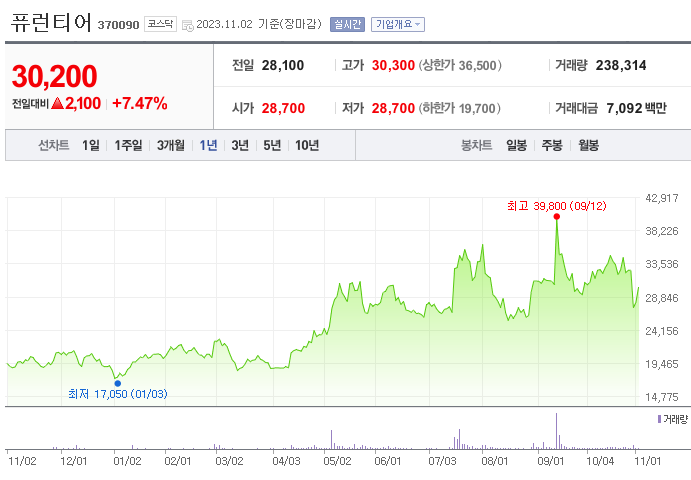691x480 pixels.
Task: Click the 05/02 x-axis date label
Action: 337,461
